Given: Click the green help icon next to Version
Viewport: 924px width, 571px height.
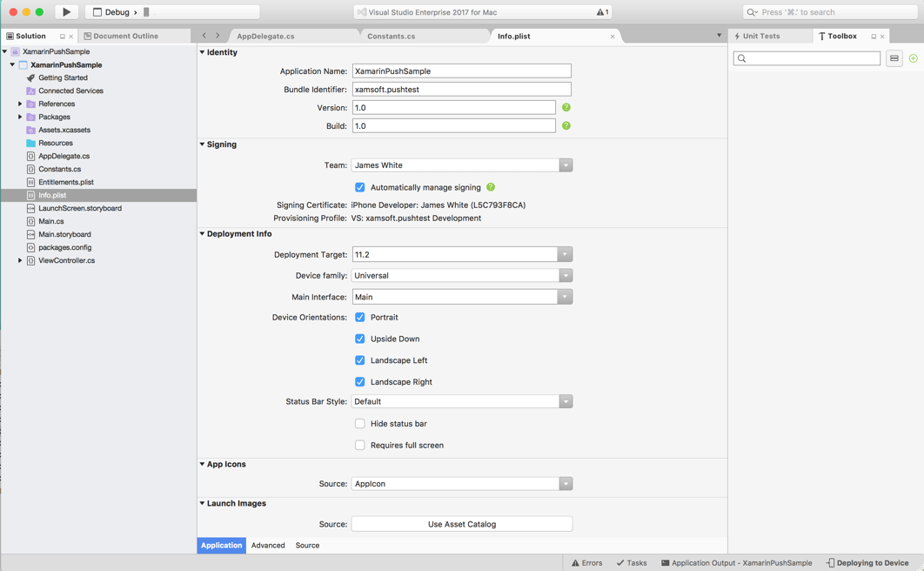Looking at the screenshot, I should [566, 107].
